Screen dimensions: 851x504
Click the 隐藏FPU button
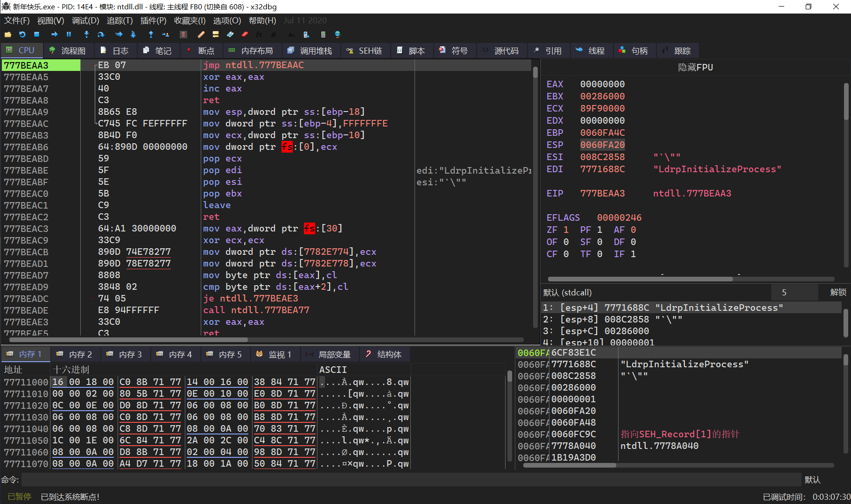[695, 67]
